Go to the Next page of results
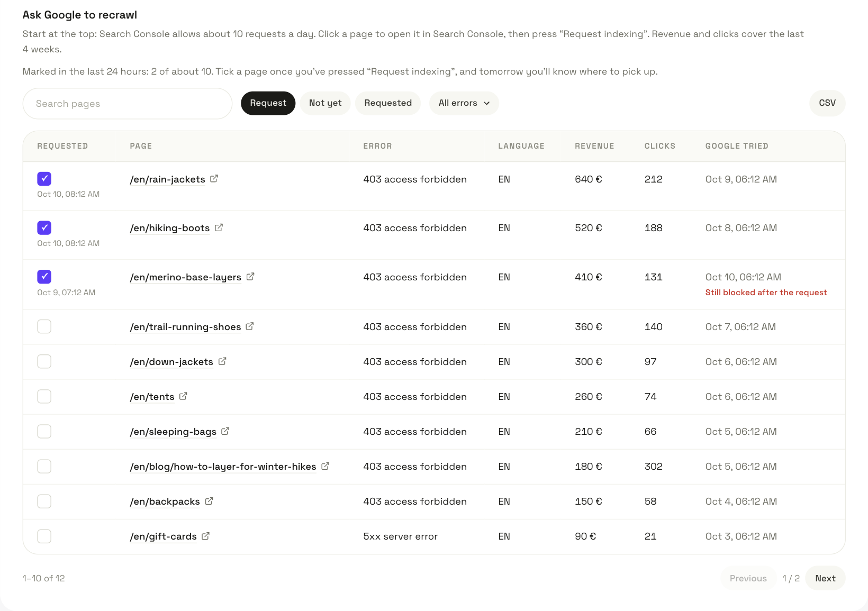The width and height of the screenshot is (868, 611). [825, 578]
